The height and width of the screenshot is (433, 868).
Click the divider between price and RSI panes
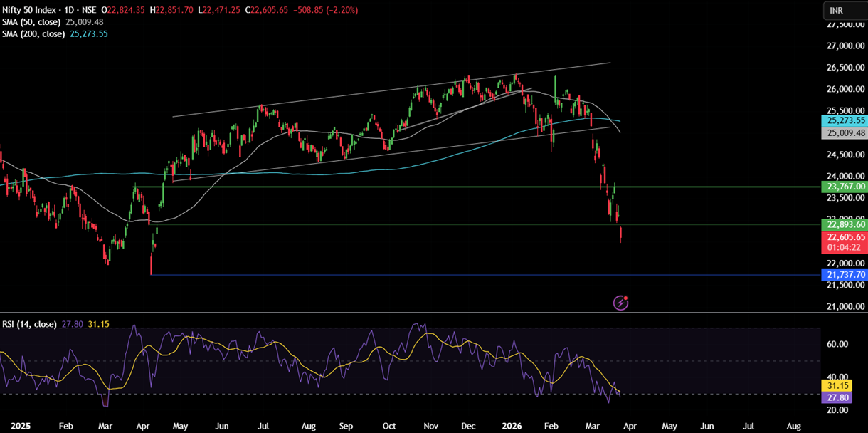pos(410,313)
